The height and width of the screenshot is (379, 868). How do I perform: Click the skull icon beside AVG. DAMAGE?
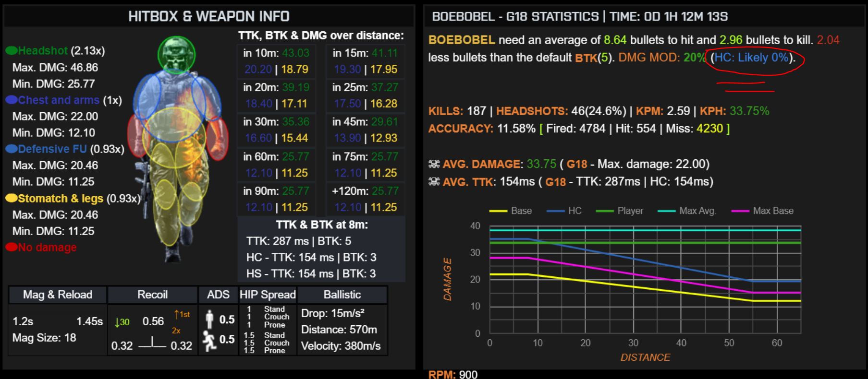434,164
